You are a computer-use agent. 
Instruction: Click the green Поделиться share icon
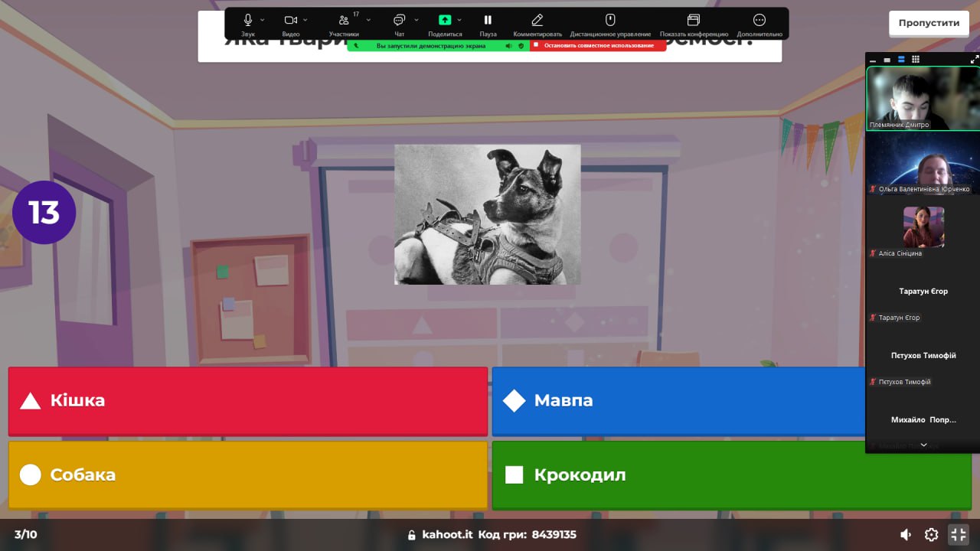(x=445, y=21)
